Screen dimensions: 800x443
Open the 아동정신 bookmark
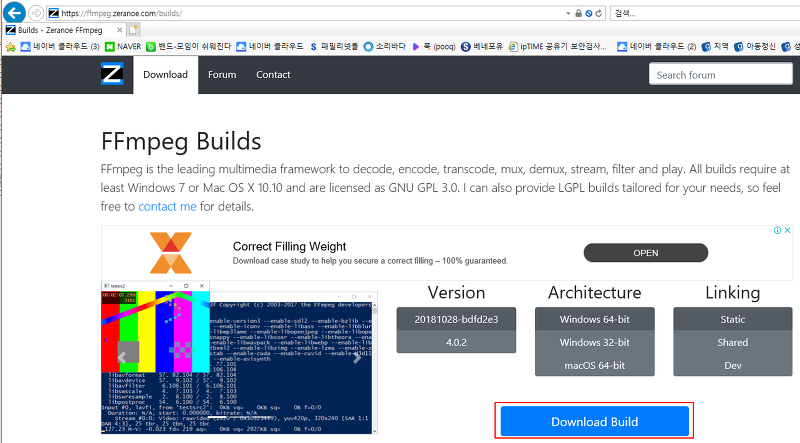(x=755, y=46)
